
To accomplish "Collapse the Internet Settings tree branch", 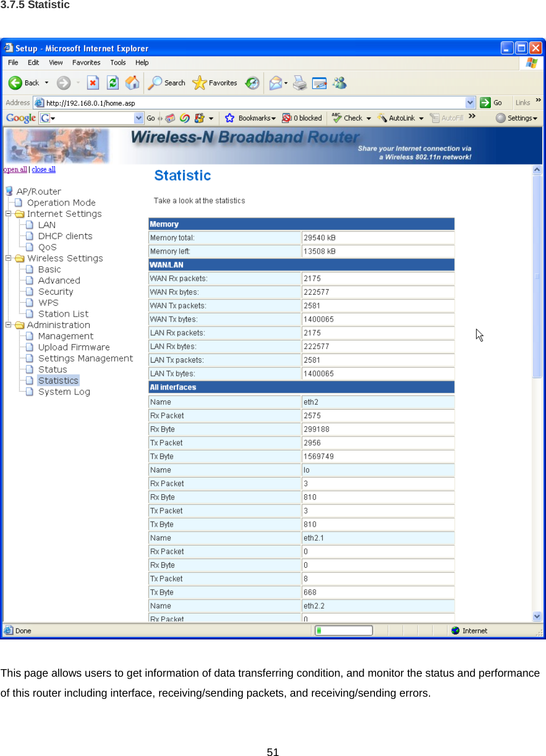I will 8,214.
